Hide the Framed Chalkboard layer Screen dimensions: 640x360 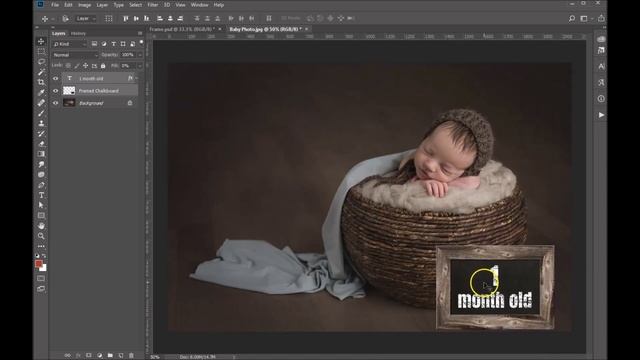pos(56,91)
